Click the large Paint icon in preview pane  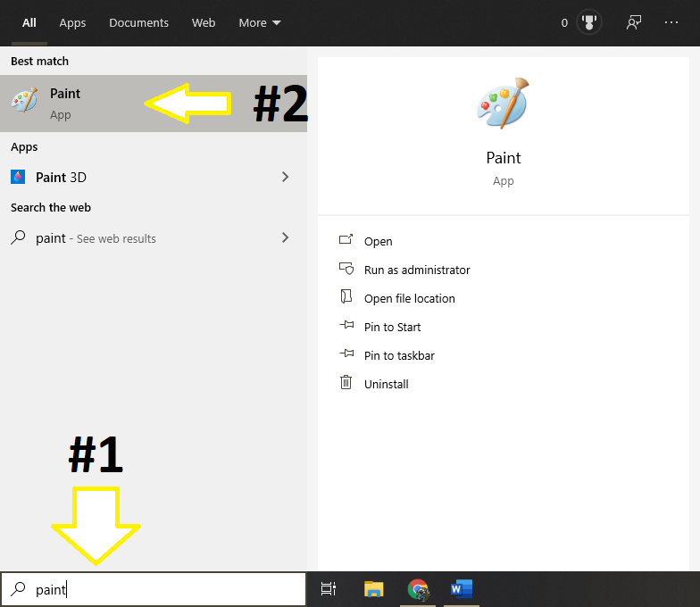(504, 104)
